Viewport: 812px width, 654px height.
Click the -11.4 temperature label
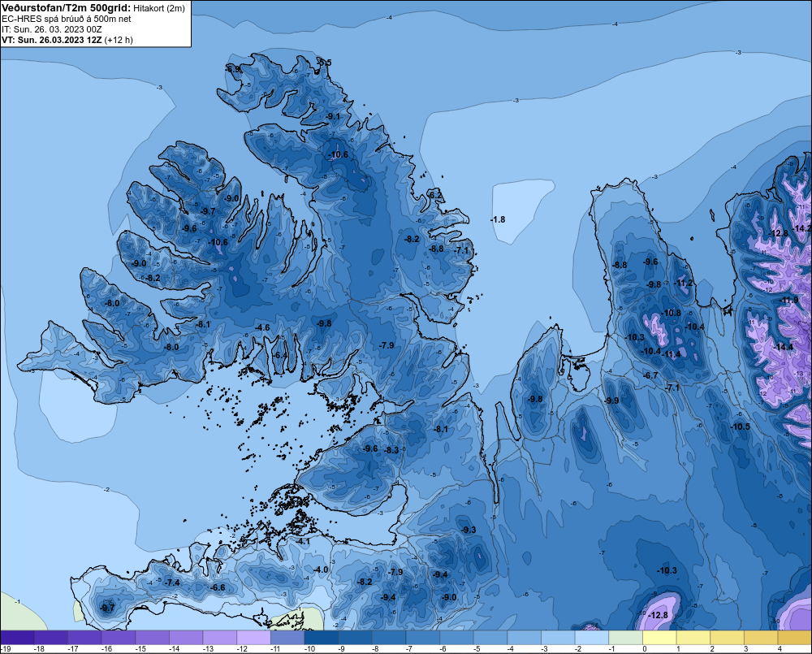tap(672, 354)
